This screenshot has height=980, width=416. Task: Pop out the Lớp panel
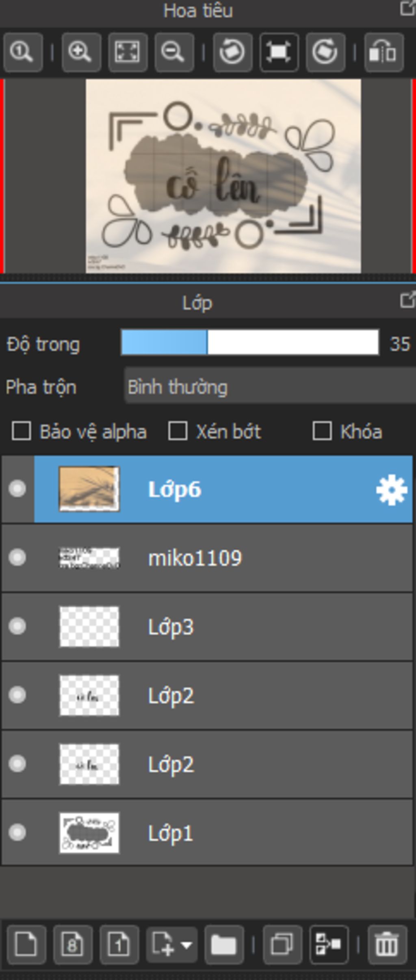click(407, 300)
